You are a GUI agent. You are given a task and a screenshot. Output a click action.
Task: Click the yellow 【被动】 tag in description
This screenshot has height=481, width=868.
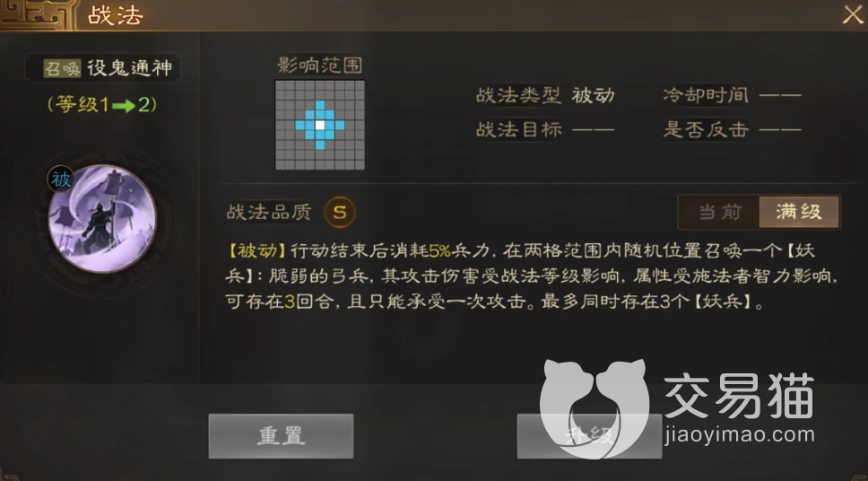pyautogui.click(x=256, y=251)
